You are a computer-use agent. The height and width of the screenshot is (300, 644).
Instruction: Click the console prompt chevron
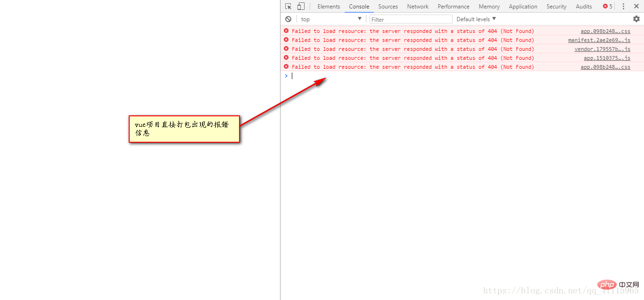click(286, 75)
